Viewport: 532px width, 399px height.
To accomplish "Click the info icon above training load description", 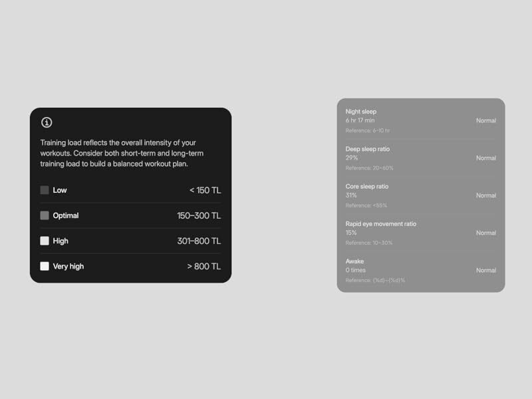I will [47, 122].
